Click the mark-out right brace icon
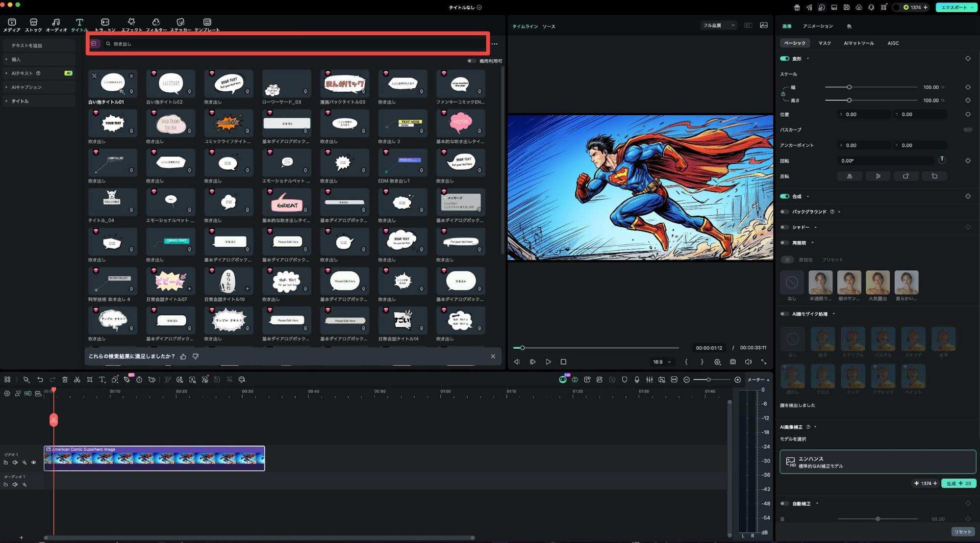Image resolution: width=980 pixels, height=543 pixels. click(x=702, y=362)
